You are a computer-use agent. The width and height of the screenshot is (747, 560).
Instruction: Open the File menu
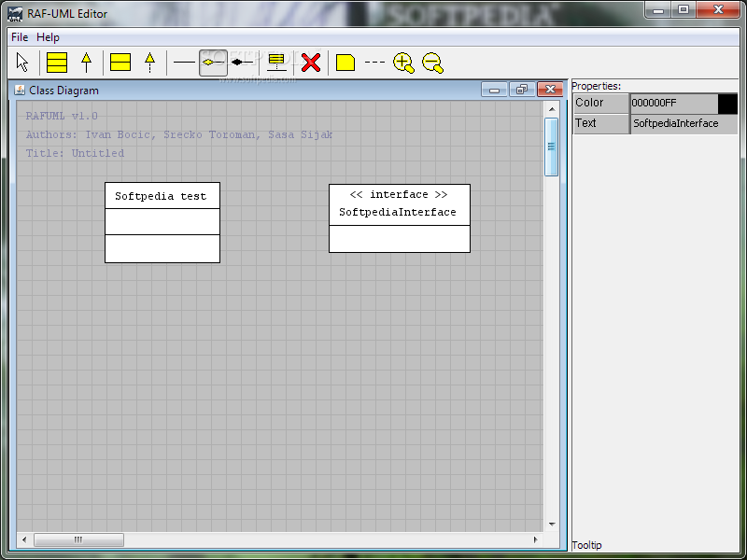tap(20, 37)
